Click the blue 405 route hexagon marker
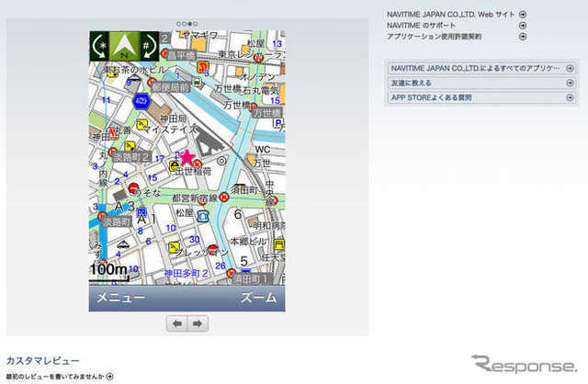 click(141, 101)
